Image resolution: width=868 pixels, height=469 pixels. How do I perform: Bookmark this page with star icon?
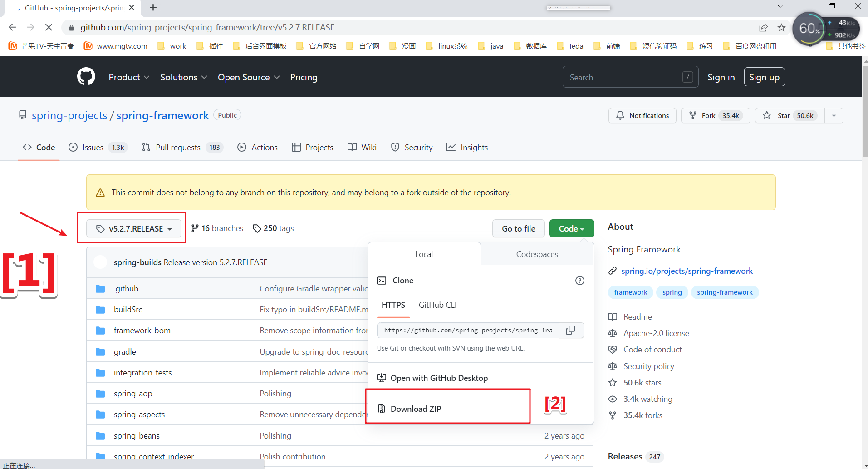click(x=781, y=28)
